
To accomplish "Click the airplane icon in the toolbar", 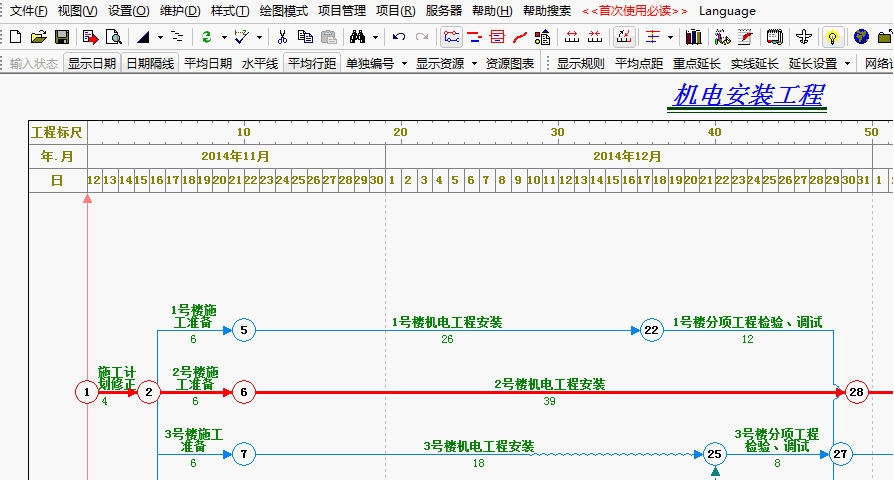I will point(804,38).
